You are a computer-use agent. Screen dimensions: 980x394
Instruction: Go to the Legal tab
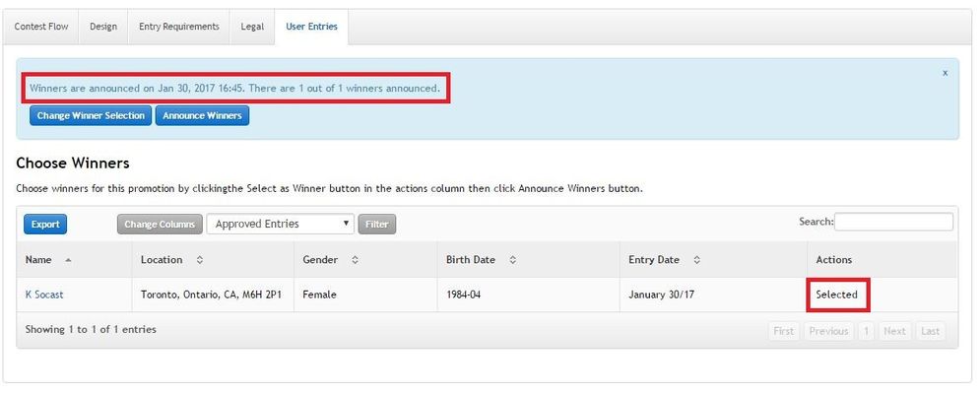pyautogui.click(x=252, y=27)
